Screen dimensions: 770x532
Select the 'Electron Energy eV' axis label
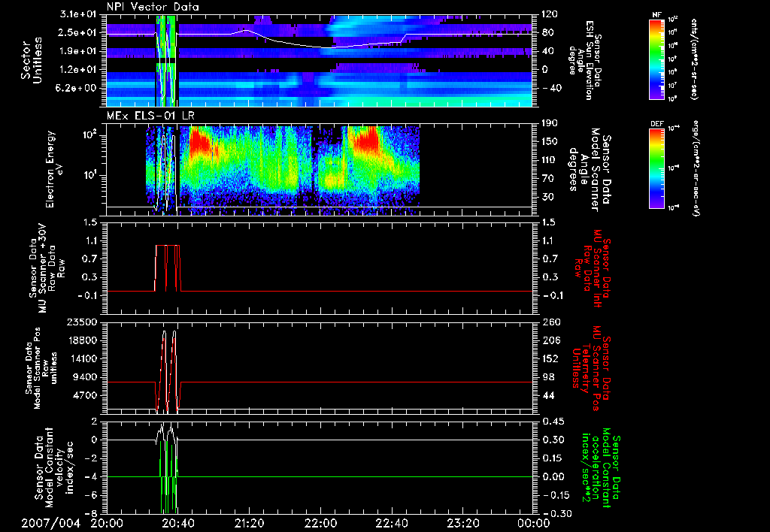tap(56, 169)
